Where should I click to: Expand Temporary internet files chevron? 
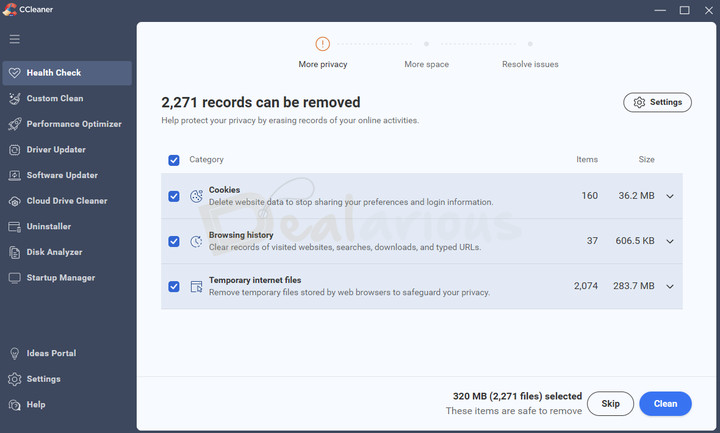[670, 286]
